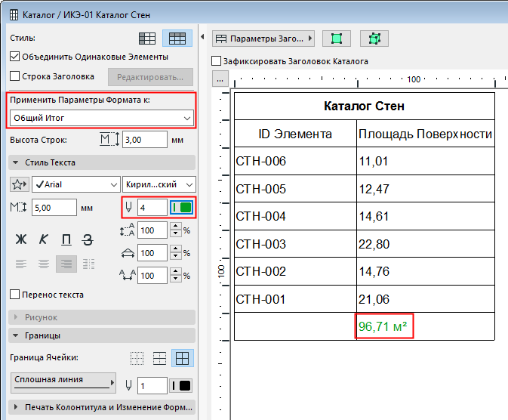508x420 pixels.
Task: Increase the character spacing percent stepper
Action: click(176, 272)
